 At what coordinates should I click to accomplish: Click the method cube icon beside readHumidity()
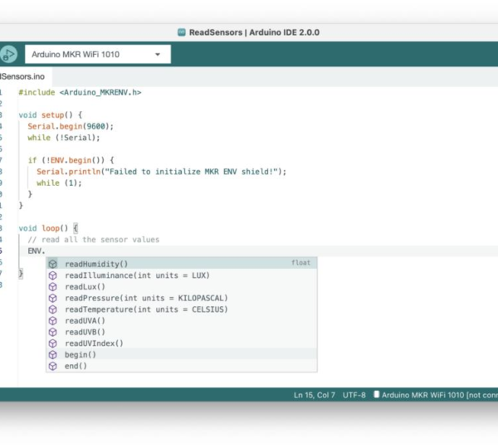click(53, 264)
